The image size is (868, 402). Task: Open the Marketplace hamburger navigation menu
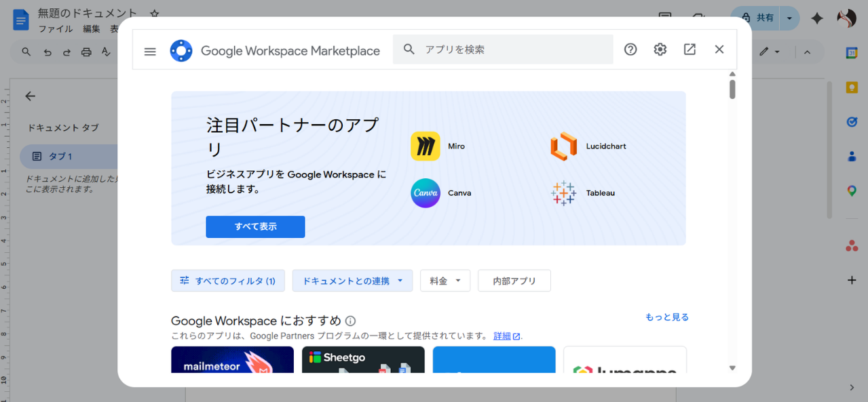(150, 51)
